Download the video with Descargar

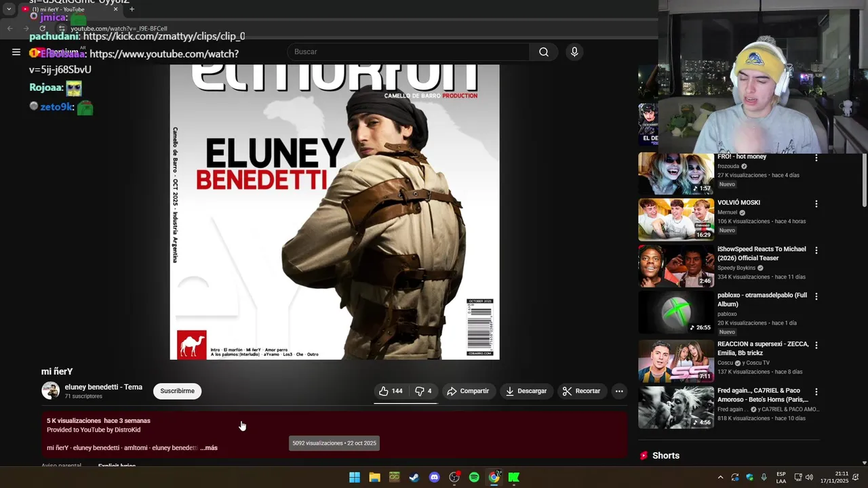pyautogui.click(x=526, y=391)
